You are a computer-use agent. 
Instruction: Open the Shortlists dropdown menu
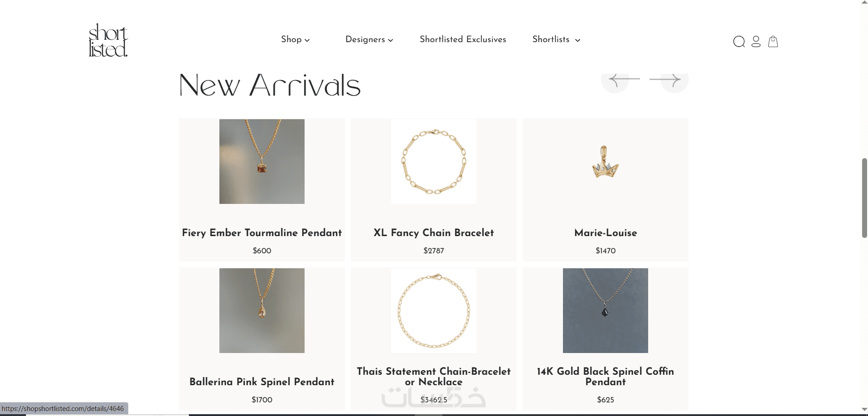pos(556,39)
